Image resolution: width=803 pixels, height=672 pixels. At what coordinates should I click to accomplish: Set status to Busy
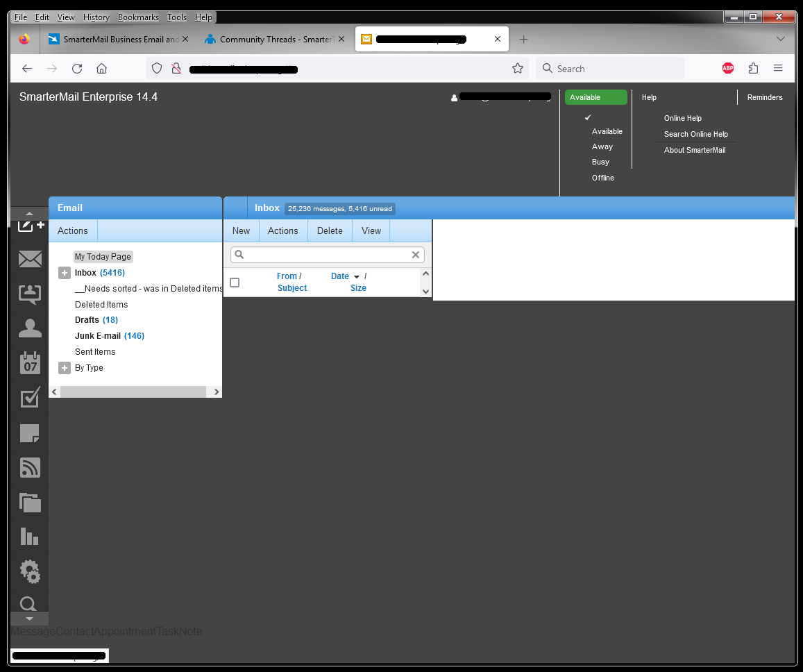600,162
